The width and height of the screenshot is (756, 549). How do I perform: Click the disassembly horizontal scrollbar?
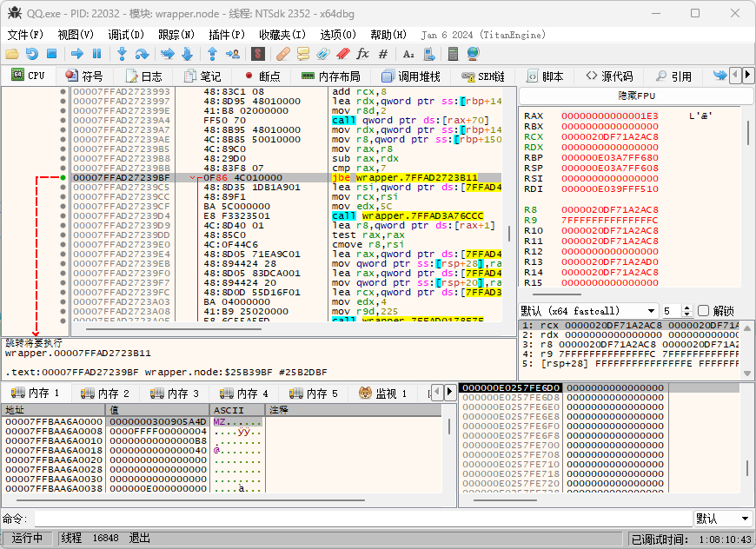point(174,330)
